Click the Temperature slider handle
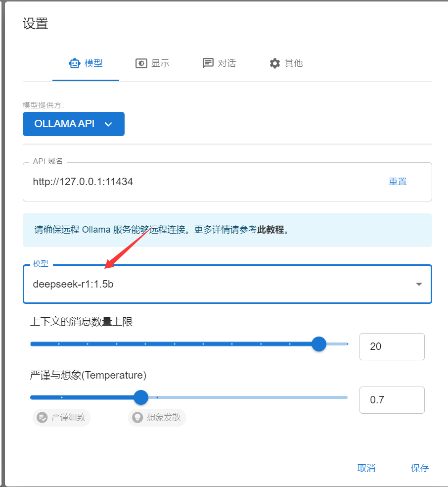This screenshot has width=448, height=487. point(141,397)
